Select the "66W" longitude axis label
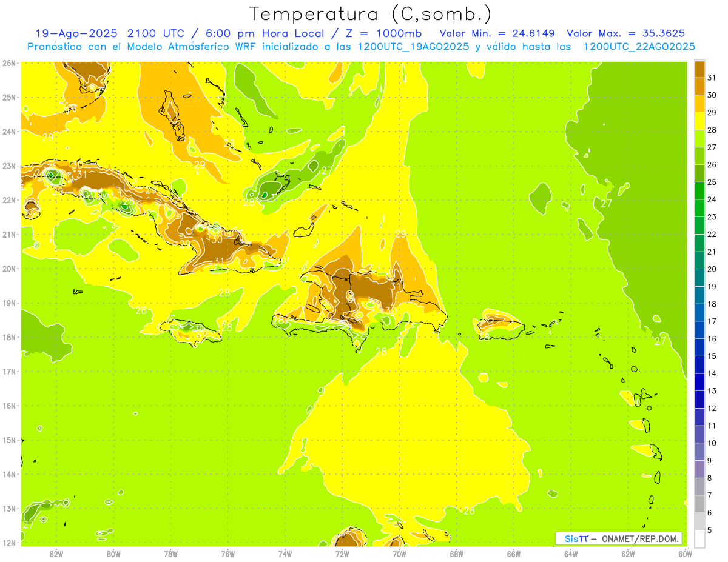The width and height of the screenshot is (728, 562). point(514,554)
